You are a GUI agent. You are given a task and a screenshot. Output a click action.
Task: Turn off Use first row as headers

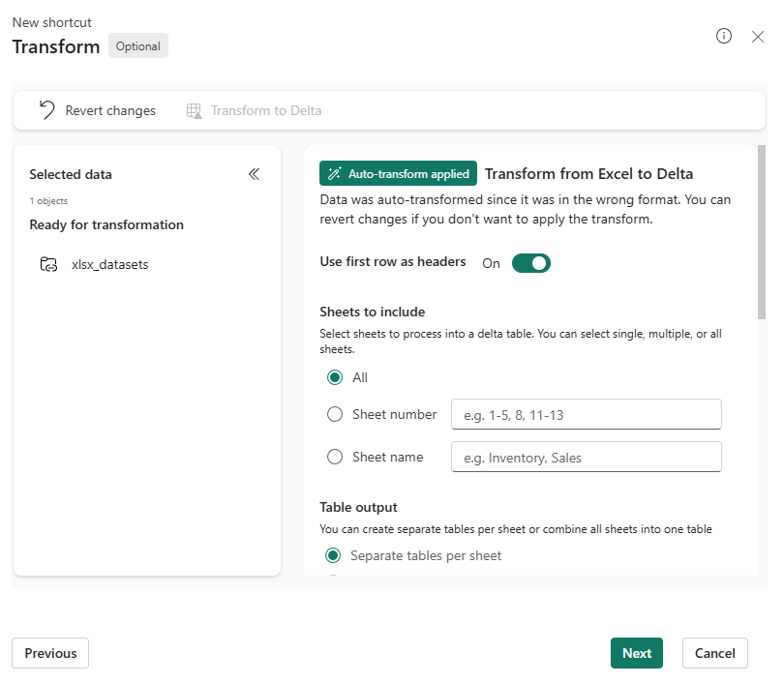pyautogui.click(x=530, y=262)
